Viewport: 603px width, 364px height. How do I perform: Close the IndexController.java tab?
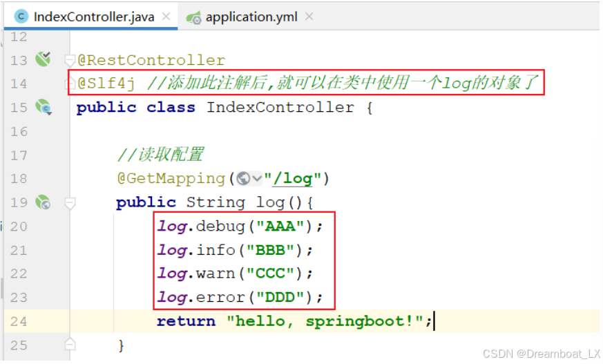click(x=166, y=17)
